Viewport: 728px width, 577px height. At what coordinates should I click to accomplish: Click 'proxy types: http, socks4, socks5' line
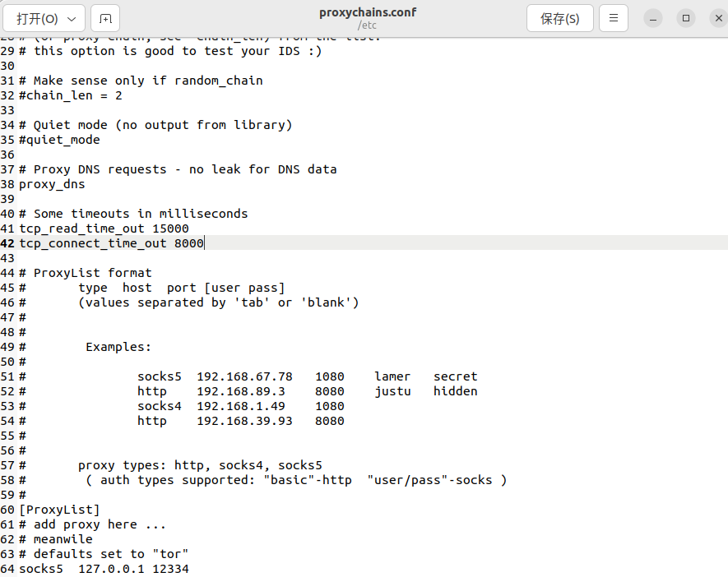(x=200, y=465)
